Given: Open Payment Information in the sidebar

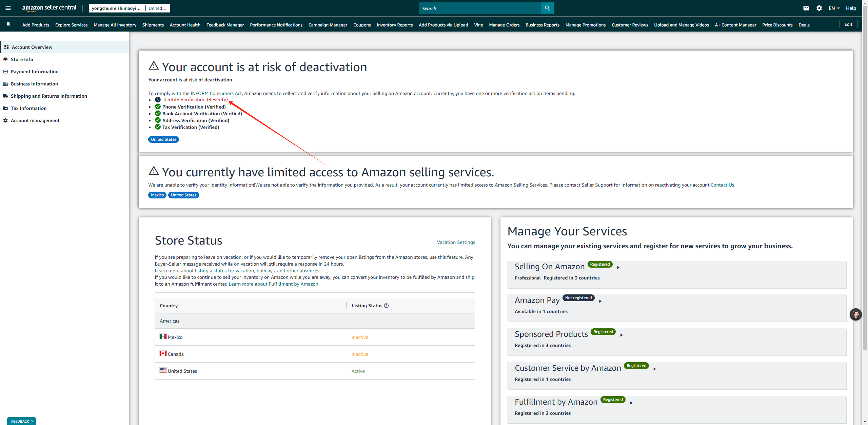Looking at the screenshot, I should coord(35,72).
